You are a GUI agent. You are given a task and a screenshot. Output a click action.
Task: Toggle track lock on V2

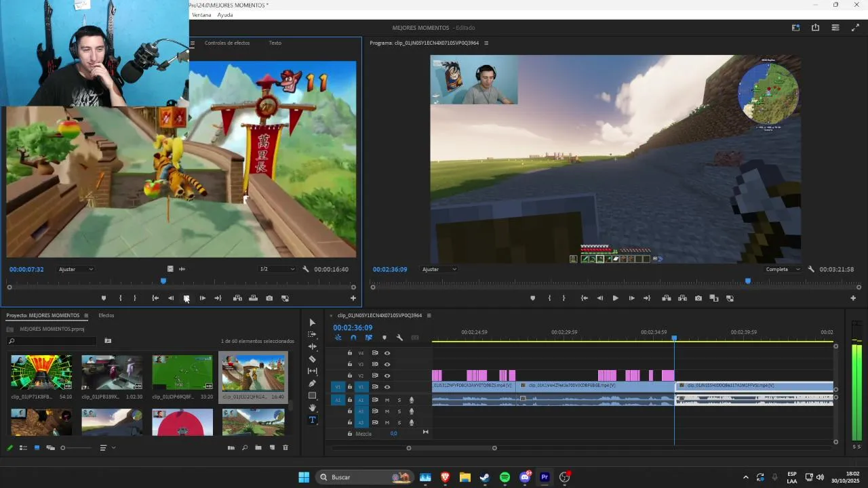[350, 375]
